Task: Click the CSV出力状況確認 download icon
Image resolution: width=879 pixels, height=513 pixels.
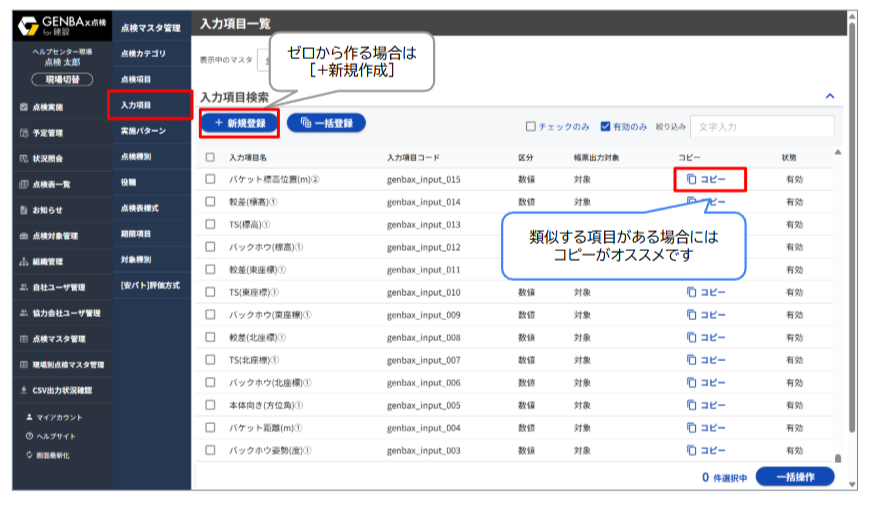Action: (x=23, y=390)
